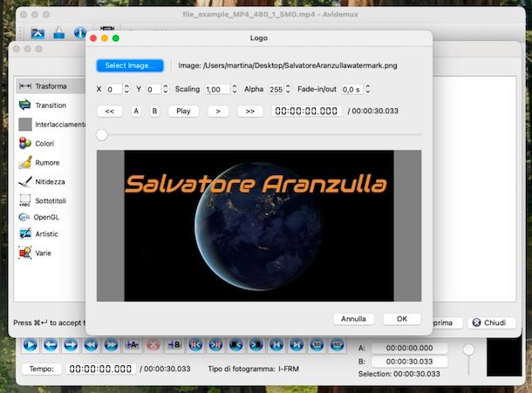Jump back 60 seconds icon

pyautogui.click(x=317, y=345)
